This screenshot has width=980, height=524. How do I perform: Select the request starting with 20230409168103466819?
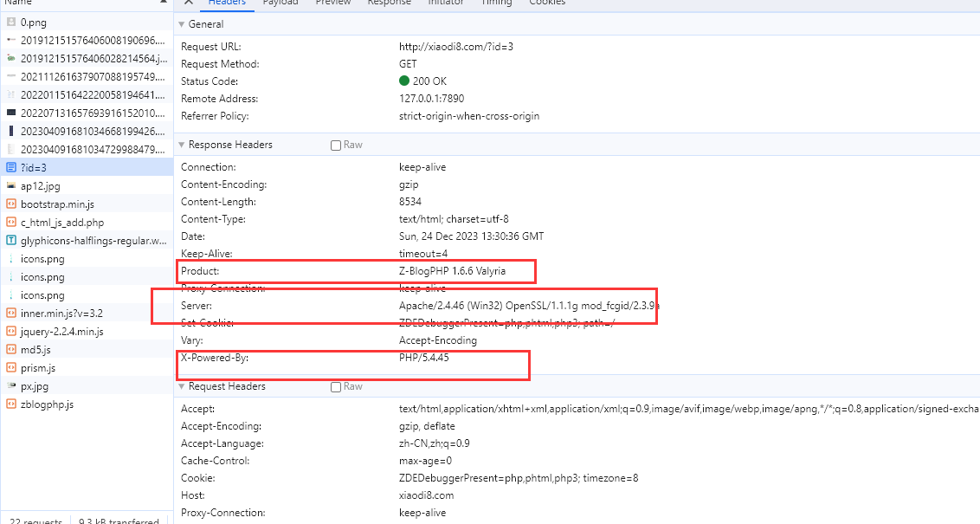tap(87, 132)
